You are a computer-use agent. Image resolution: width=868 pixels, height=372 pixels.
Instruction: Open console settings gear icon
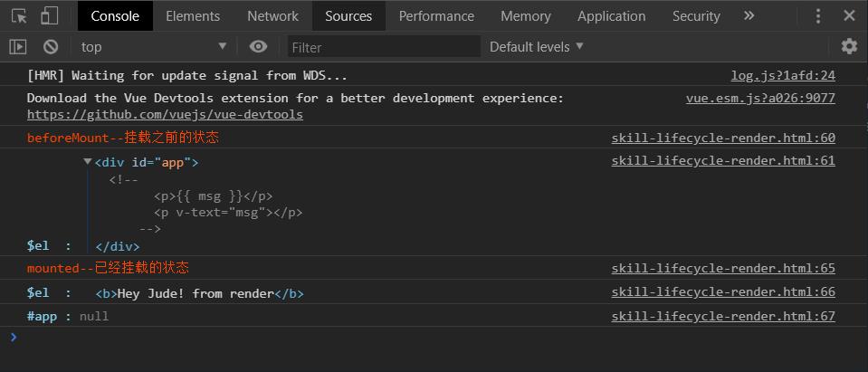point(848,46)
